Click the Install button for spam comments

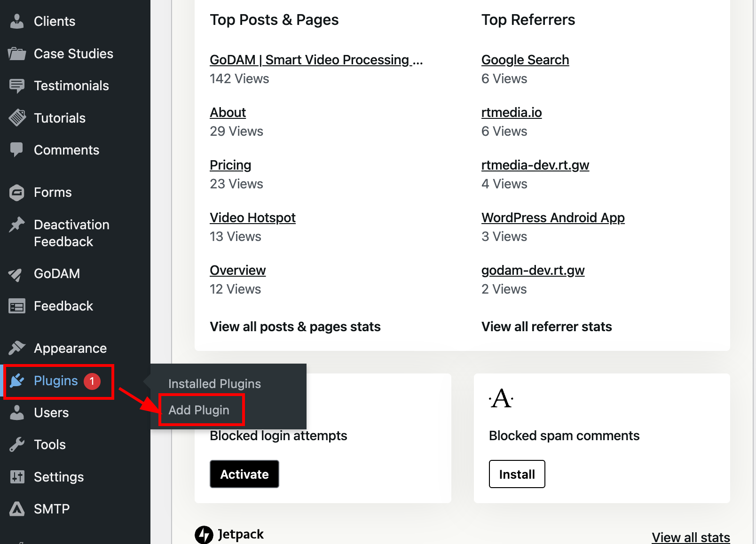pos(517,474)
